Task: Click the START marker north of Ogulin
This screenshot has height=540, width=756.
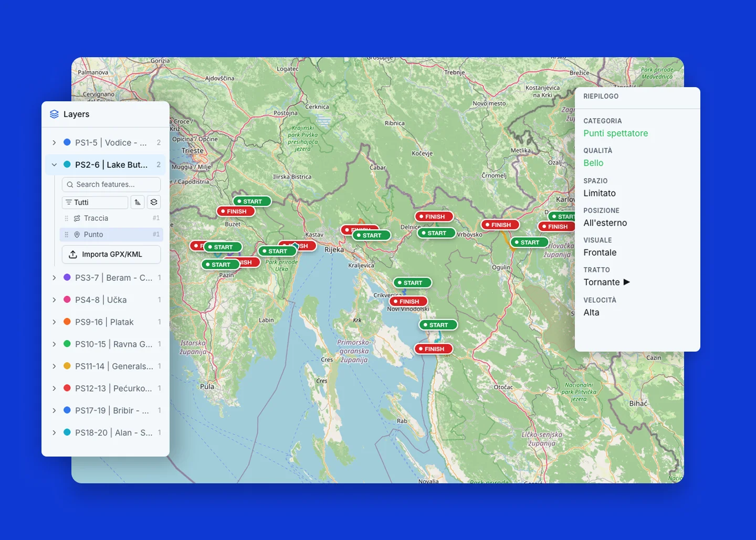Action: pos(530,242)
